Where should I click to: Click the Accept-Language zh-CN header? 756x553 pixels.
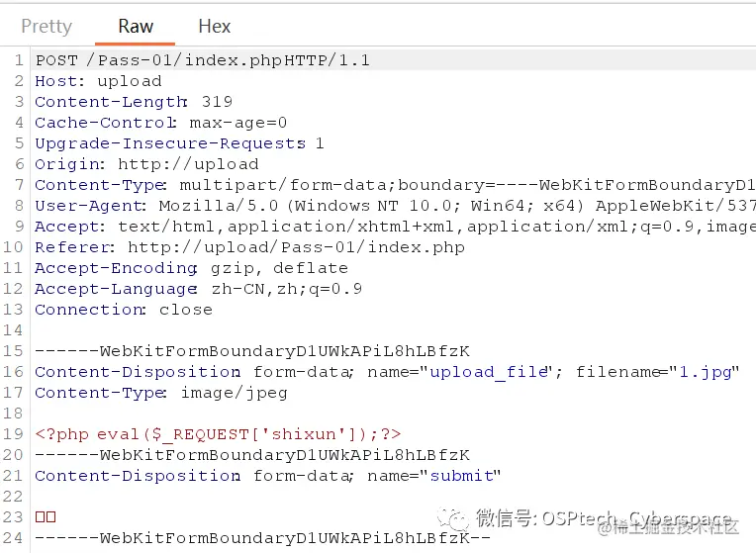(199, 288)
